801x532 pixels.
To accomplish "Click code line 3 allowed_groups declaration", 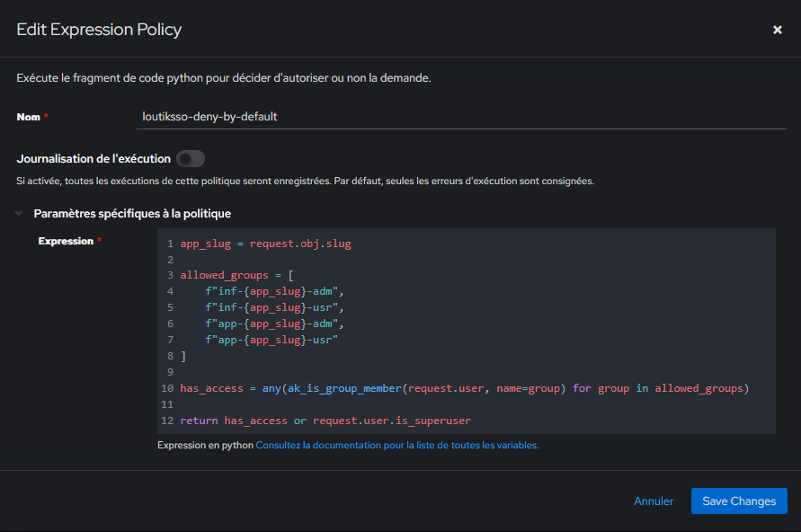I will (236, 275).
